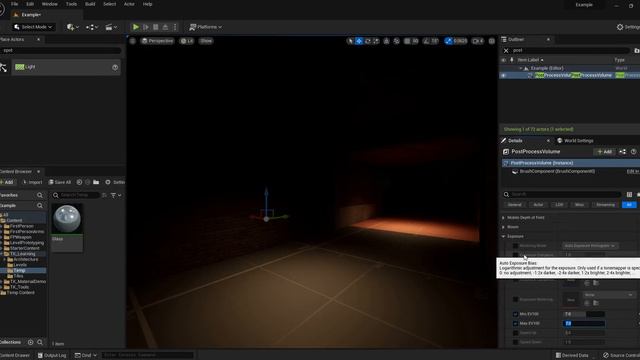Toggle rotation angle snapping icon

[426, 41]
